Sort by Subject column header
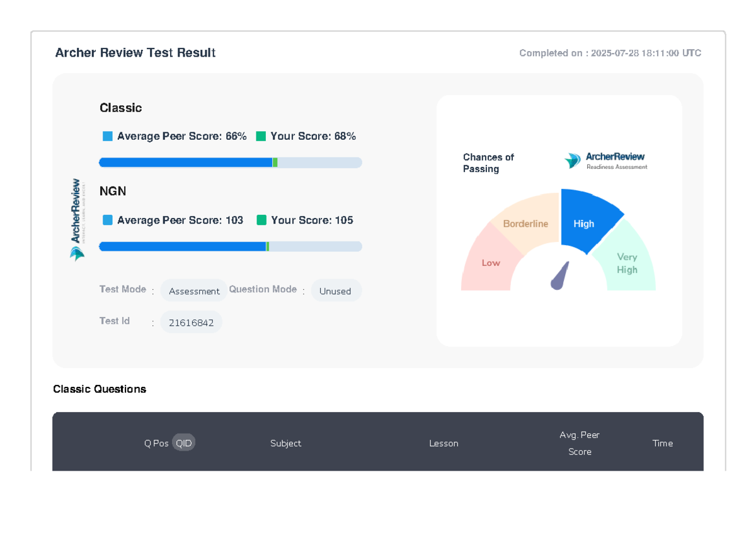 [x=286, y=443]
